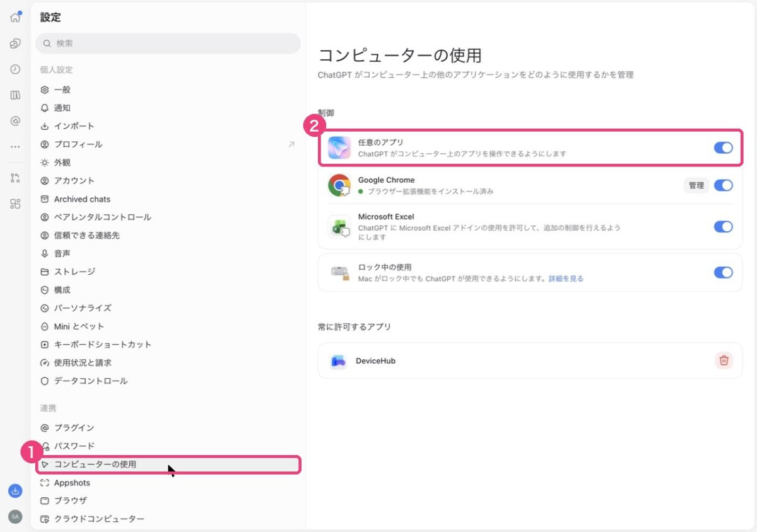Image resolution: width=757 pixels, height=532 pixels.
Task: Open 構成 settings
Action: (168, 290)
